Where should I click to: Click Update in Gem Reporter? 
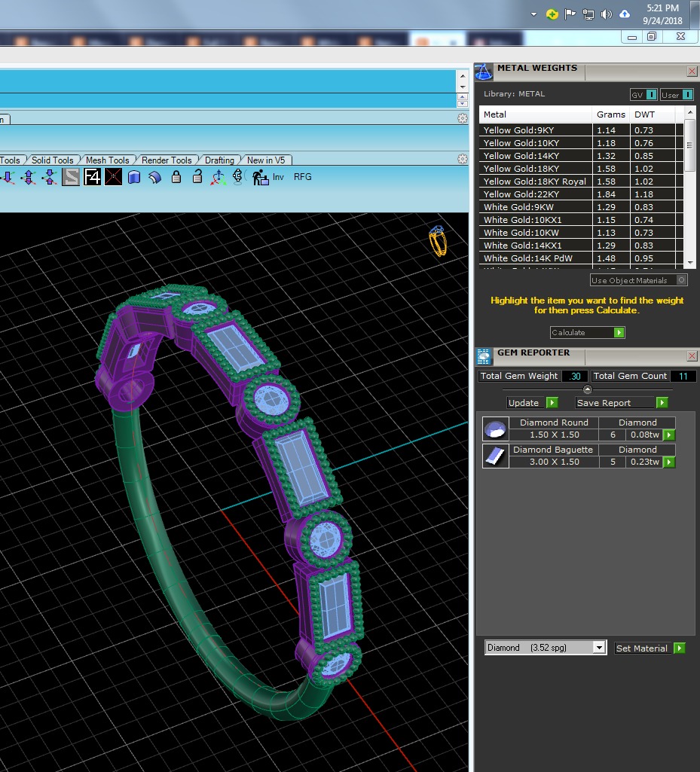(x=533, y=403)
